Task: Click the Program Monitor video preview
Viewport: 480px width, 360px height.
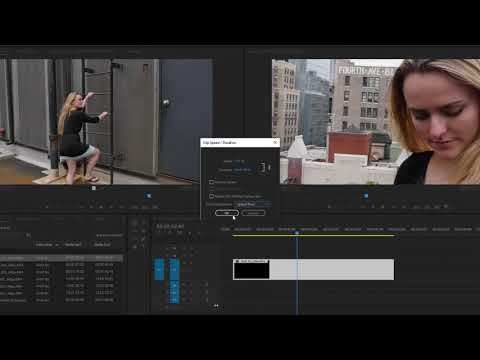Action: pos(376,122)
